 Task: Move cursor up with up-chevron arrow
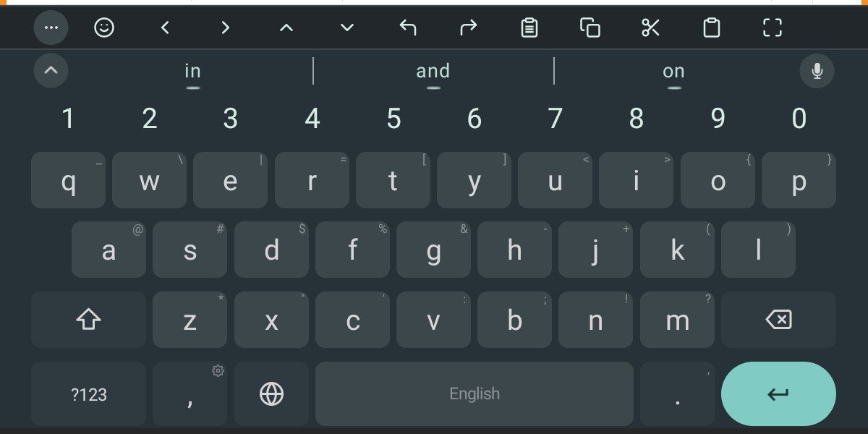coord(286,28)
